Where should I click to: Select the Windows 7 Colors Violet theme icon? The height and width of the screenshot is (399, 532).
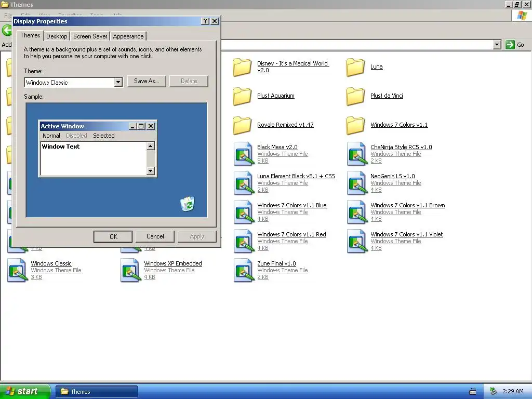pyautogui.click(x=357, y=241)
